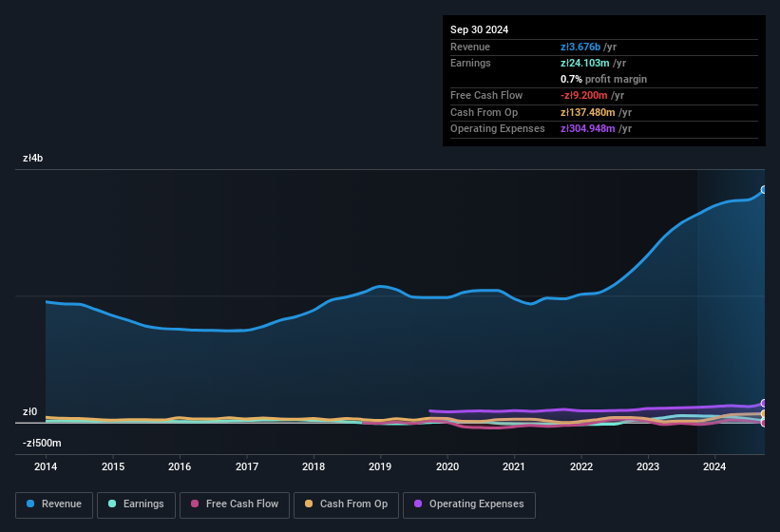This screenshot has height=532, width=780.
Task: Click the Revenue endpoint marker on chart
Action: (x=764, y=190)
